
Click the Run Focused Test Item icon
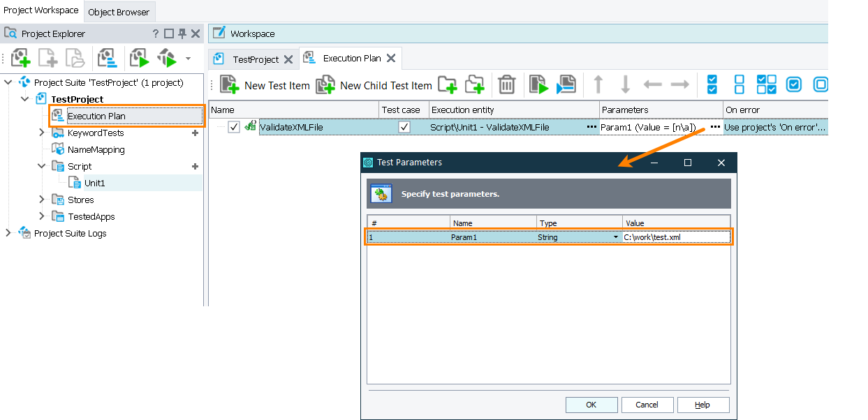click(538, 84)
